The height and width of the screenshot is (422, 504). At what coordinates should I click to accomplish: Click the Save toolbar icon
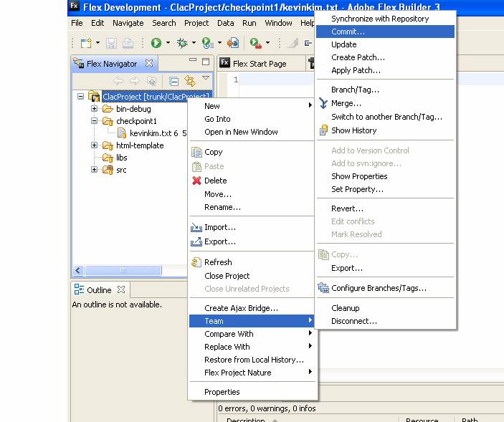[x=111, y=43]
